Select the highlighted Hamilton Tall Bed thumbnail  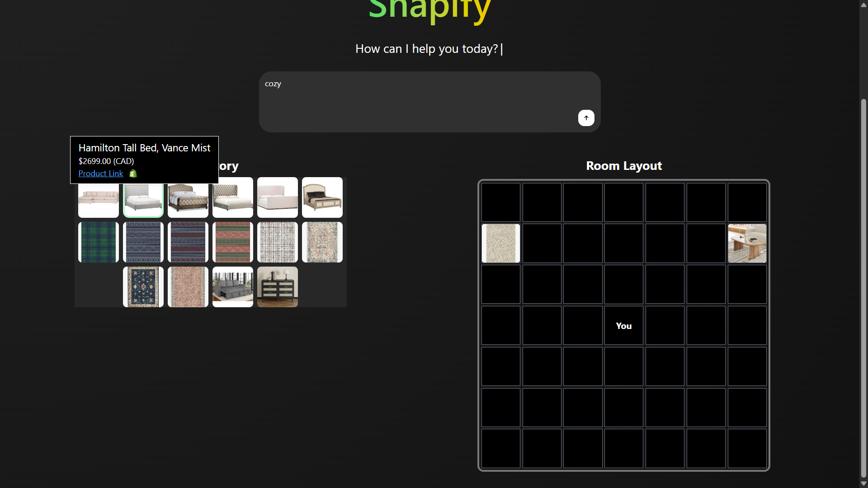point(143,199)
